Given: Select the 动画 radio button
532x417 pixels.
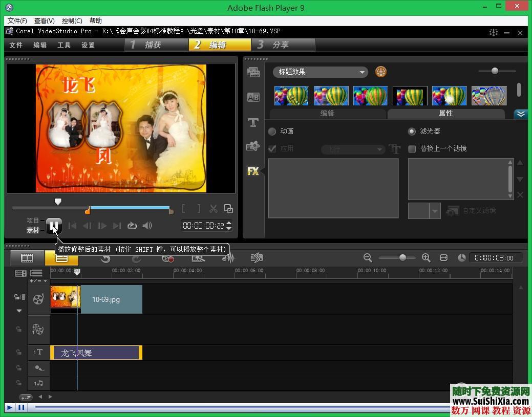Looking at the screenshot, I should coord(272,131).
